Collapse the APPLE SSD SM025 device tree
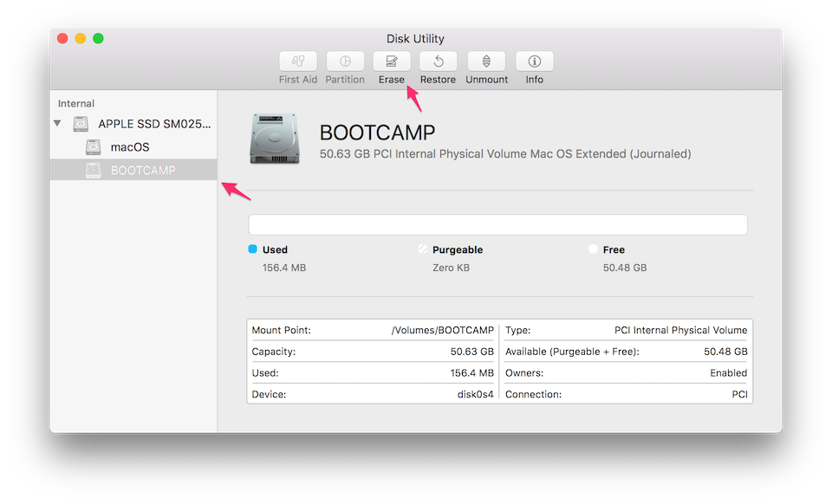 [x=57, y=124]
